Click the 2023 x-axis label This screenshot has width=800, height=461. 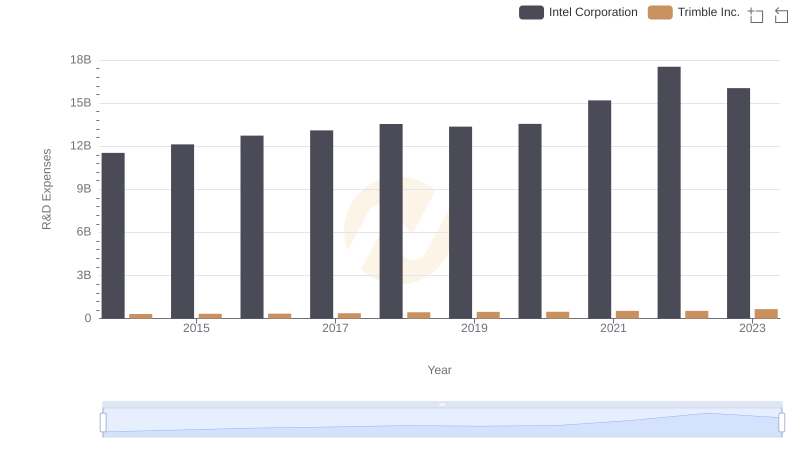(x=752, y=328)
